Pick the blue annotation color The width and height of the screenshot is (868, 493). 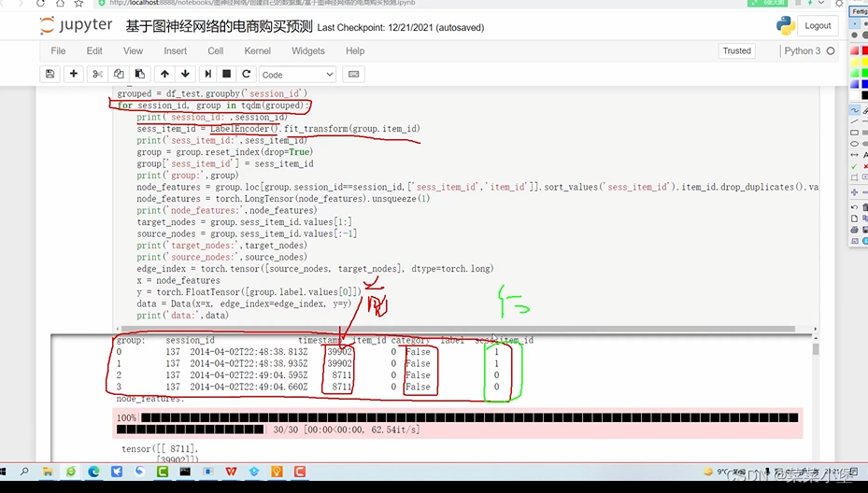click(864, 84)
